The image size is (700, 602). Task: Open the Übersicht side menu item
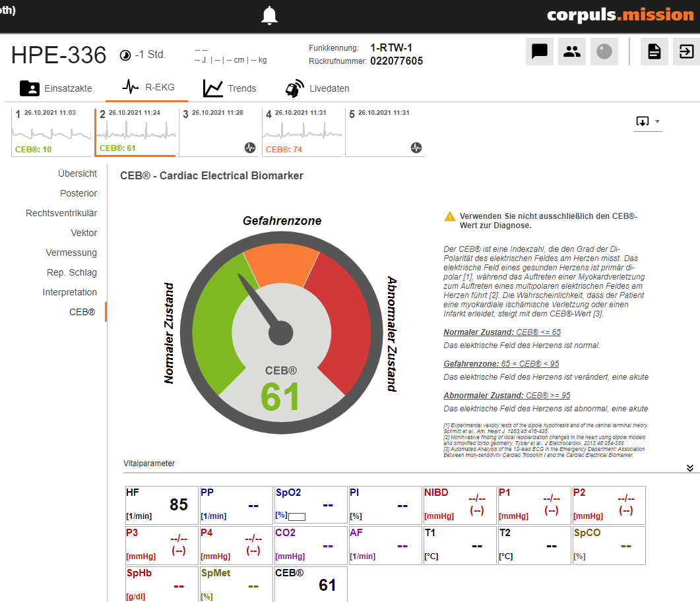pyautogui.click(x=77, y=173)
